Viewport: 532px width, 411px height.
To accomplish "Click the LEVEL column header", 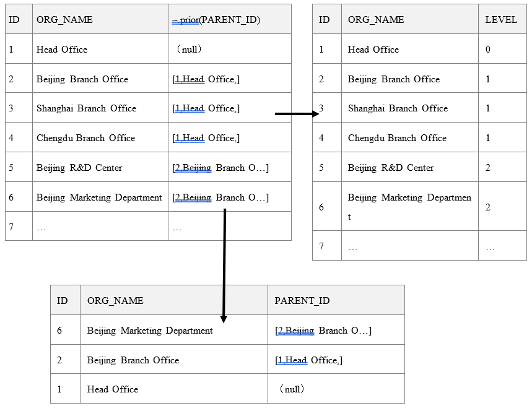I will coord(501,20).
